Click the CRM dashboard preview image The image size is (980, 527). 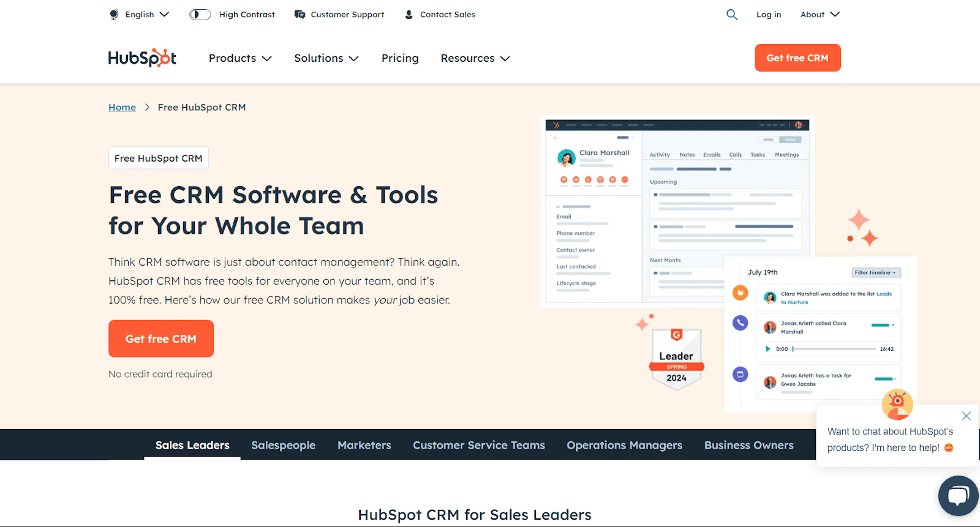pyautogui.click(x=677, y=211)
